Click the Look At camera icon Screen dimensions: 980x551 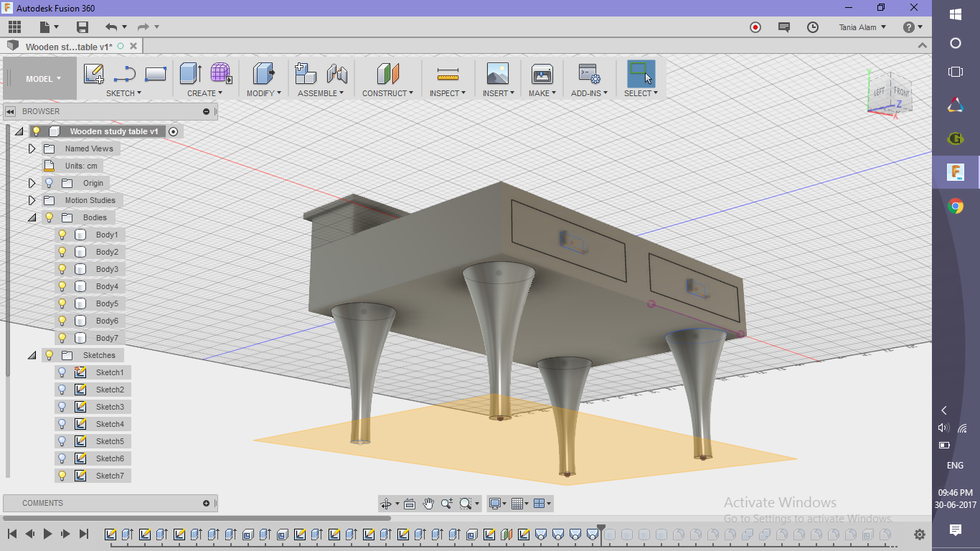(410, 504)
